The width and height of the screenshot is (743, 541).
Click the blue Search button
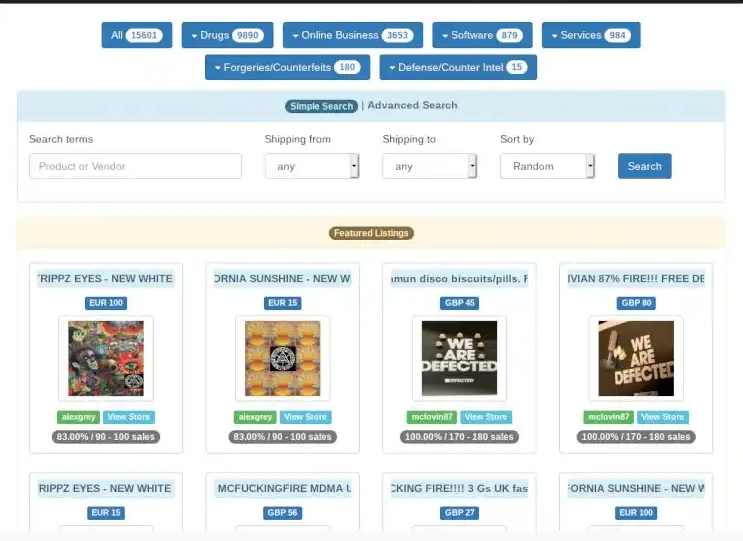click(644, 166)
